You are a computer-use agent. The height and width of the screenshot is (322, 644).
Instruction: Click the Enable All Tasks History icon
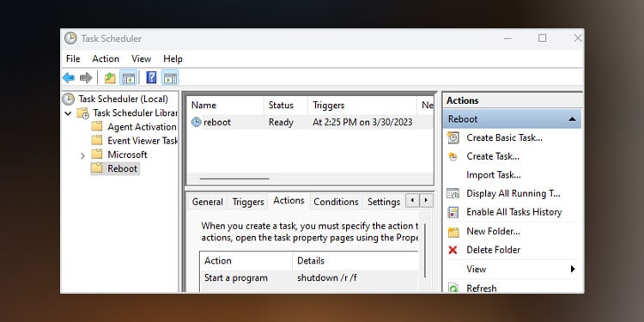point(453,212)
